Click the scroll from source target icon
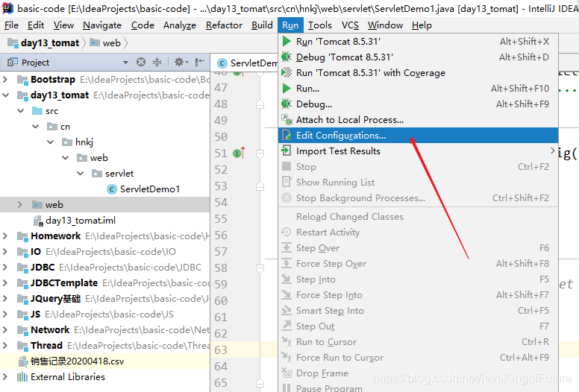Viewport: 579px width, 392px height. [141, 62]
